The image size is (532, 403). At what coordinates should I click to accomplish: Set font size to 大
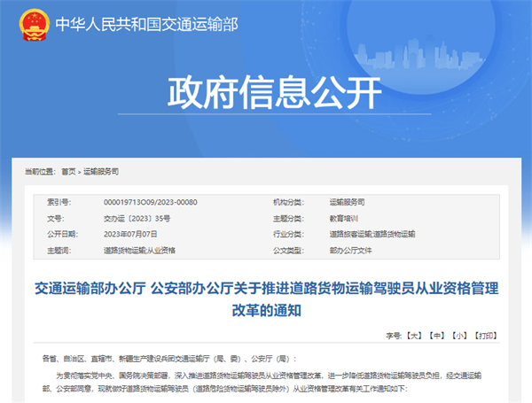click(414, 336)
